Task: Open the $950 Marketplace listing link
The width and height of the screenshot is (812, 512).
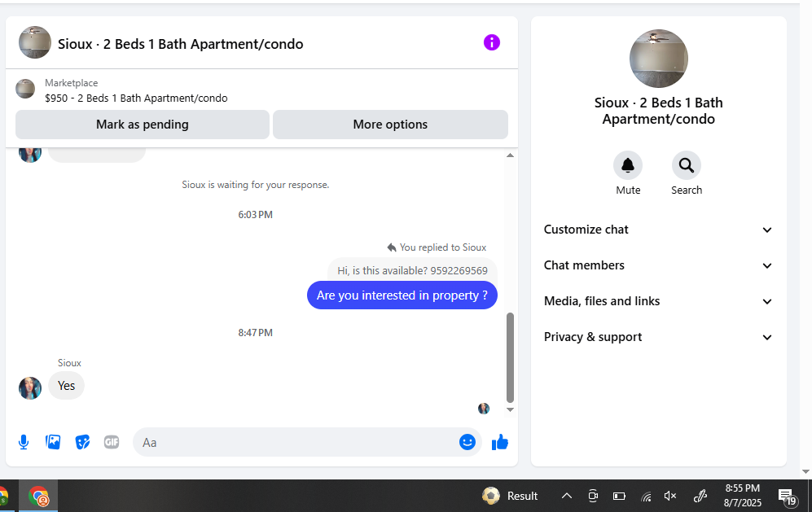Action: [x=136, y=98]
